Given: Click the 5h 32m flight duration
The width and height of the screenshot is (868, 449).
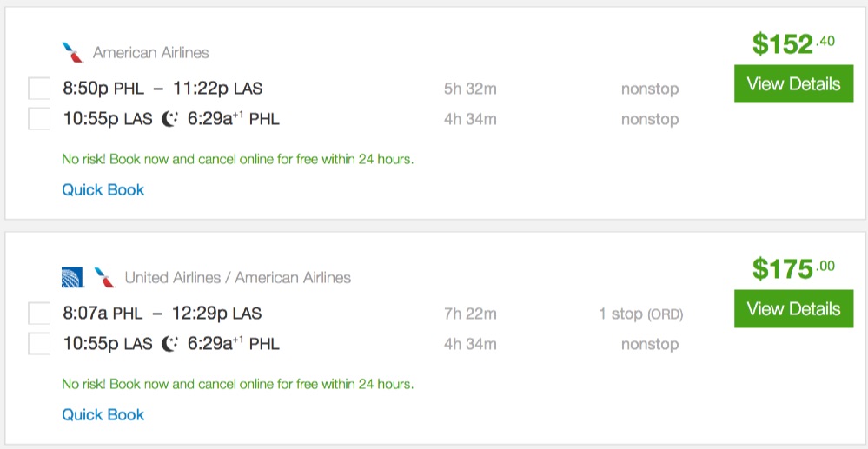Looking at the screenshot, I should [470, 89].
